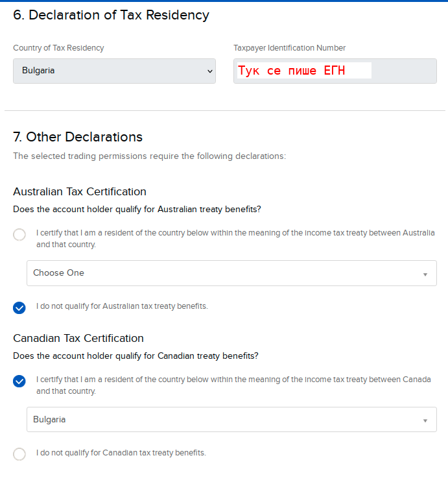
Task: Click the arrow icon on the Australian country dropdown
Action: [425, 274]
